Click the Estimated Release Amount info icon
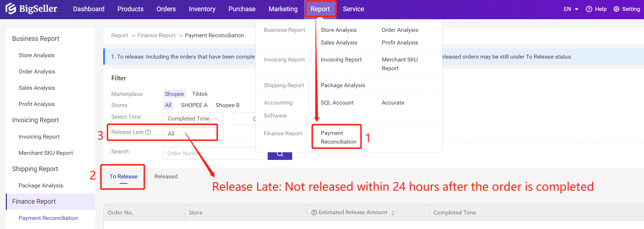Viewport: 644px width, 229px height. 314,212
